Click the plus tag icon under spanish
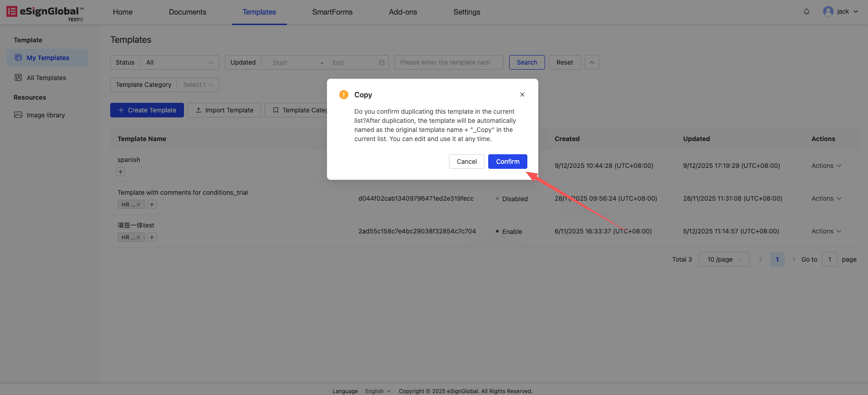Image resolution: width=868 pixels, height=395 pixels. pyautogui.click(x=121, y=172)
